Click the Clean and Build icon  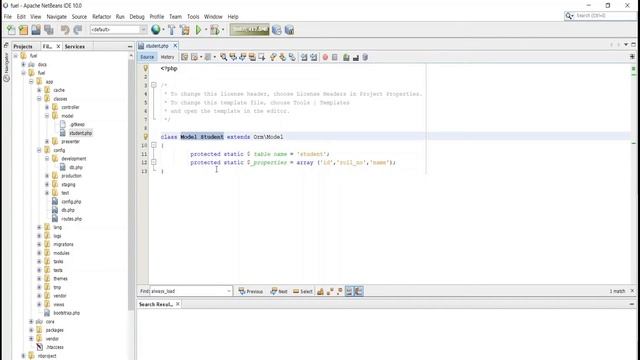coord(185,30)
